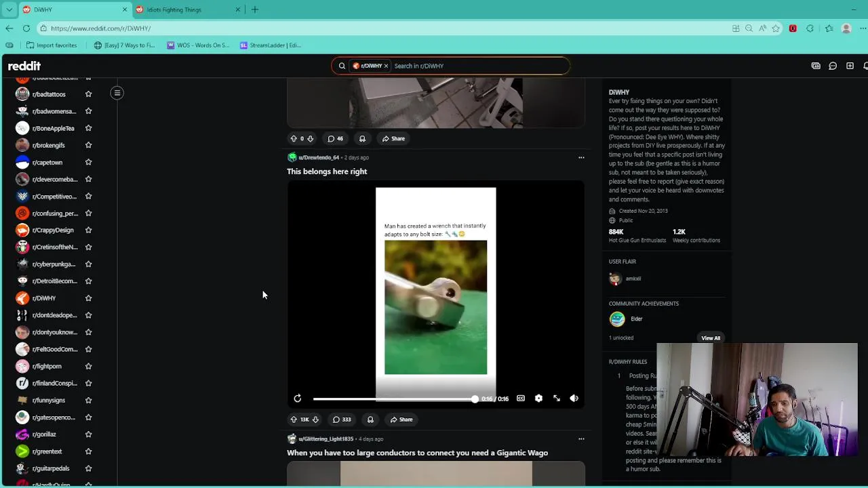Give award on the wrench post
868x488 pixels.
[x=370, y=420]
